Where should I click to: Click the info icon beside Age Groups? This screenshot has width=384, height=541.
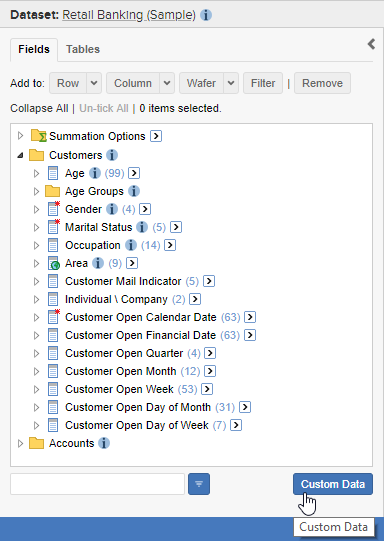134,191
